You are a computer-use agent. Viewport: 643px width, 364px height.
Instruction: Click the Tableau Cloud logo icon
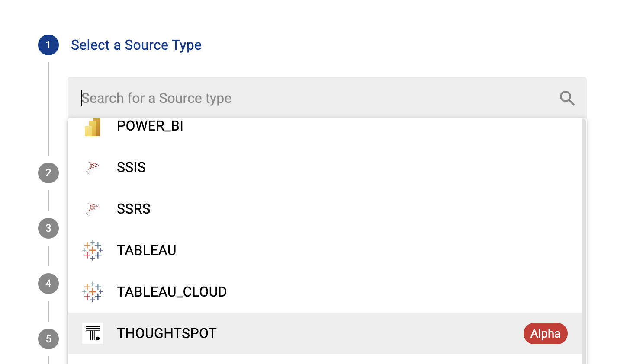click(93, 292)
